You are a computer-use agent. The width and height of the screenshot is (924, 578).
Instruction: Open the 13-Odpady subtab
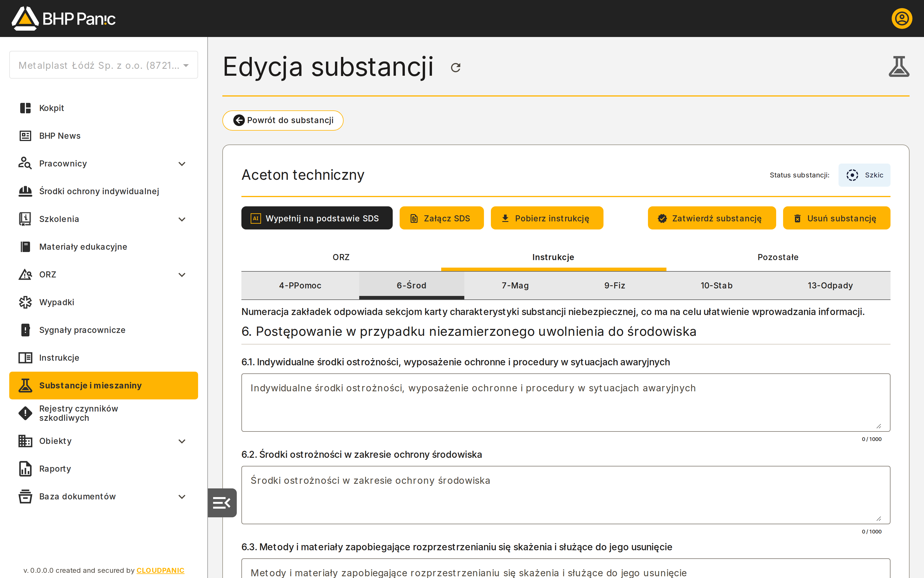click(830, 286)
